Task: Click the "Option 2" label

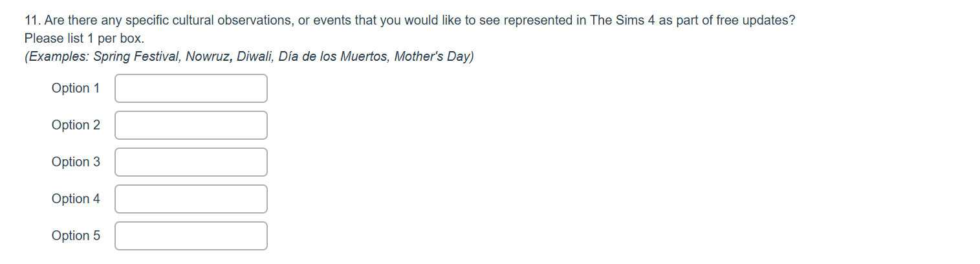Action: click(76, 126)
